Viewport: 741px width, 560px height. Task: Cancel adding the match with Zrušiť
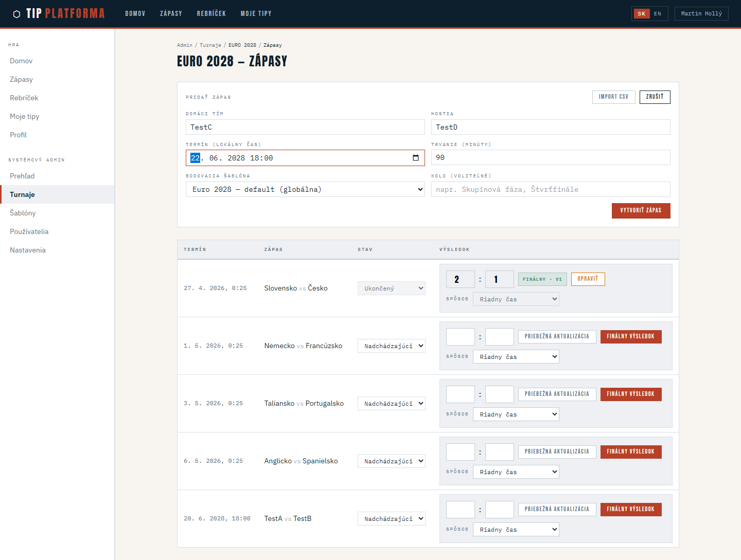click(x=655, y=97)
